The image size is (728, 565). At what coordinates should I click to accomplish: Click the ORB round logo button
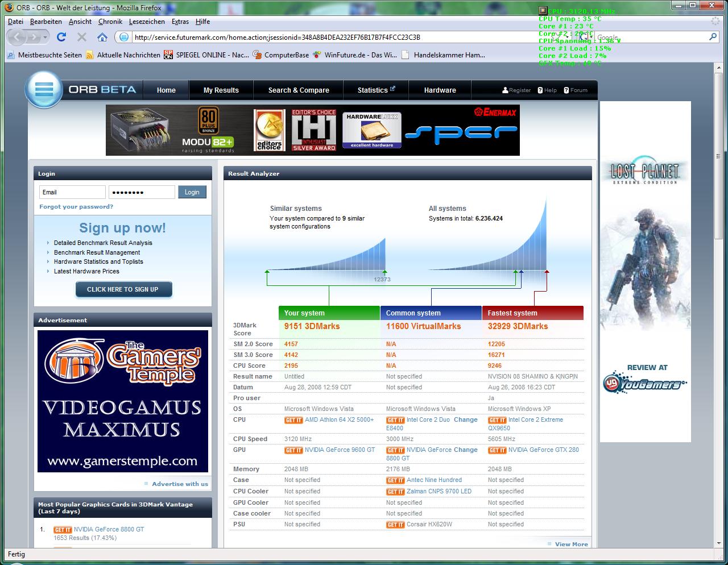coord(44,90)
